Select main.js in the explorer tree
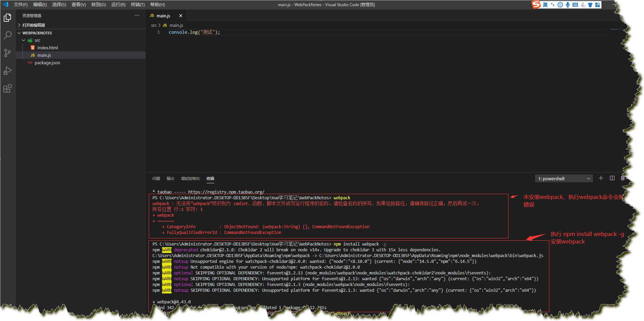 (81, 55)
